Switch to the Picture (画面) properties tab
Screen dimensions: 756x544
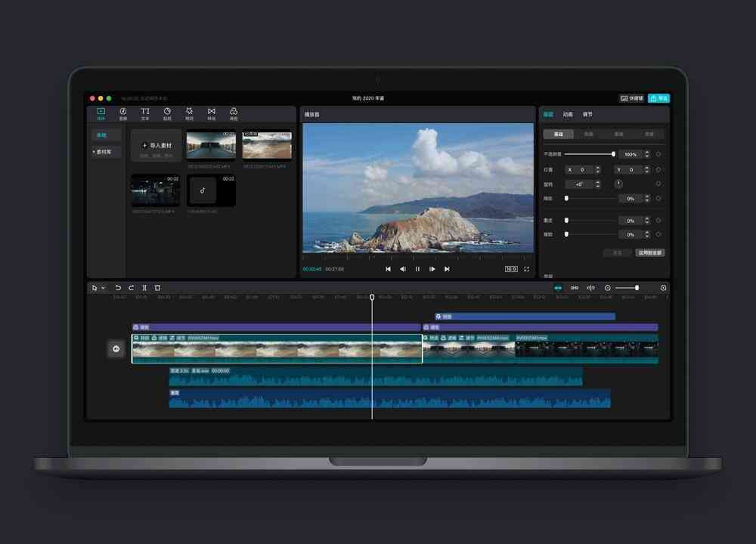pos(548,114)
